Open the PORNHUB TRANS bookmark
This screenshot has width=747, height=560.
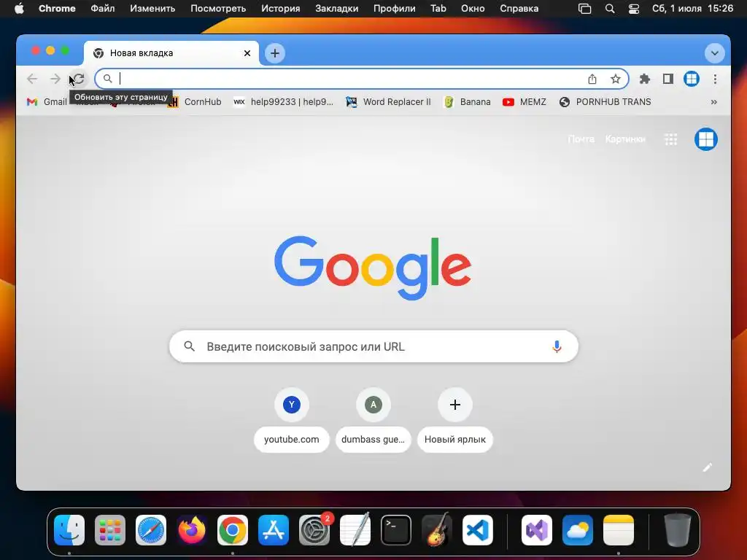pos(605,102)
